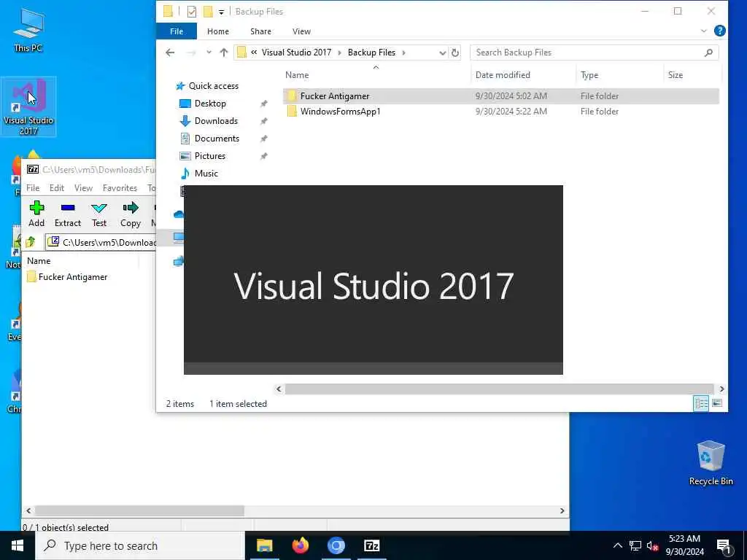Open the File tab in Explorer

pyautogui.click(x=177, y=31)
